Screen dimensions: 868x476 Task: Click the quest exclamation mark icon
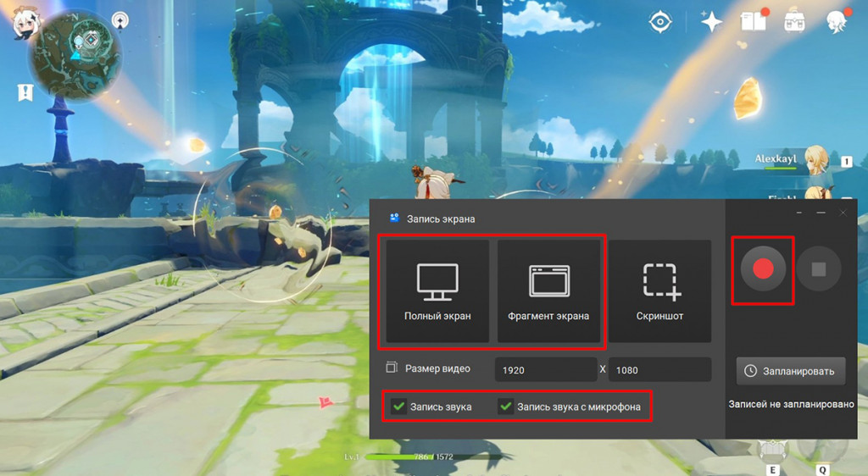pos(25,92)
